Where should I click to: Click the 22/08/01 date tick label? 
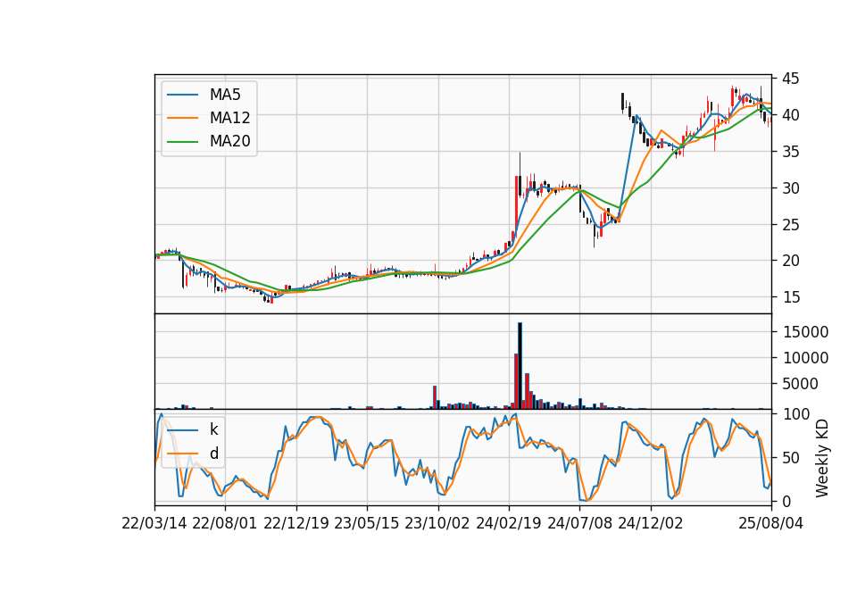point(225,523)
